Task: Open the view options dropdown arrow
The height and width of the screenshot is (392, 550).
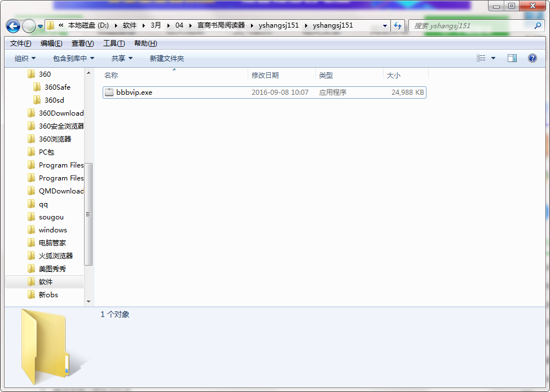Action: [493, 58]
